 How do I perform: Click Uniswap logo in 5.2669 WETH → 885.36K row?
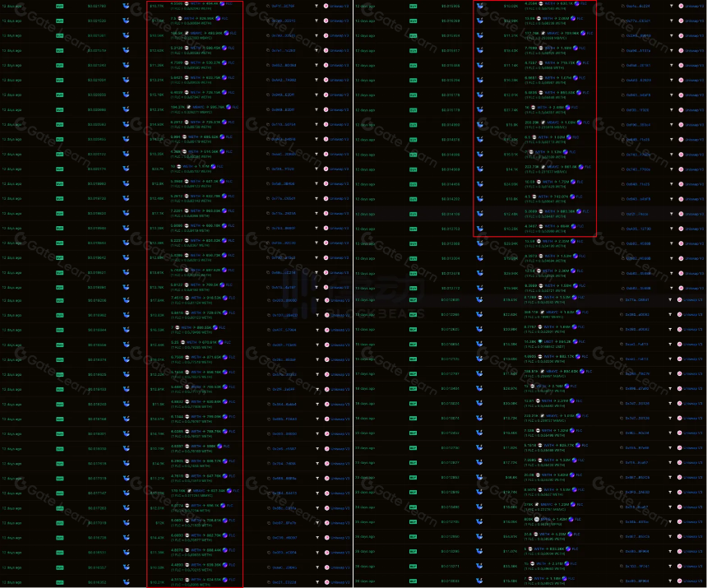681,214
